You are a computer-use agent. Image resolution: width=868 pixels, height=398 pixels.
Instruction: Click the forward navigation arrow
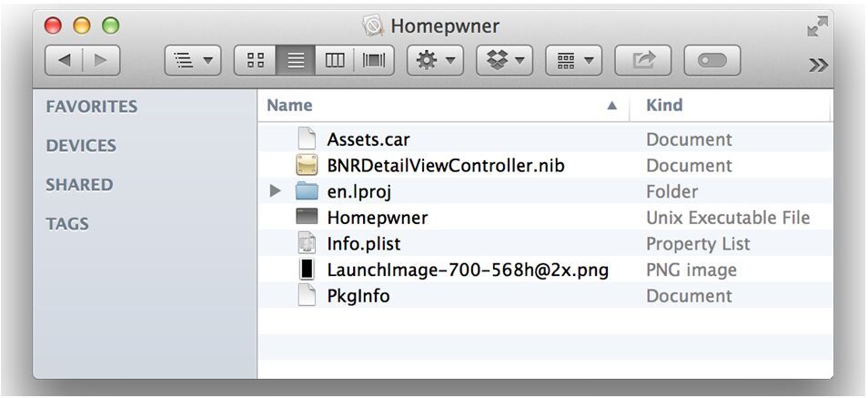pyautogui.click(x=101, y=60)
